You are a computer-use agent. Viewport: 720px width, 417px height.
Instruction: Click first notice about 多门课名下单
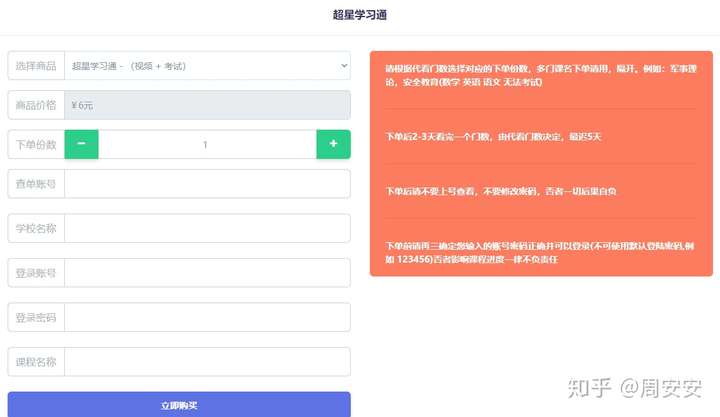pyautogui.click(x=541, y=75)
